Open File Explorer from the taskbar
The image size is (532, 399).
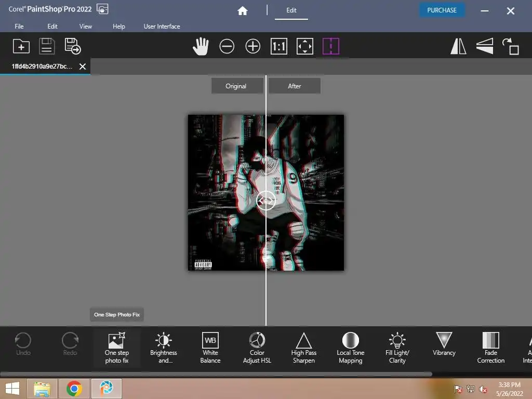click(42, 389)
